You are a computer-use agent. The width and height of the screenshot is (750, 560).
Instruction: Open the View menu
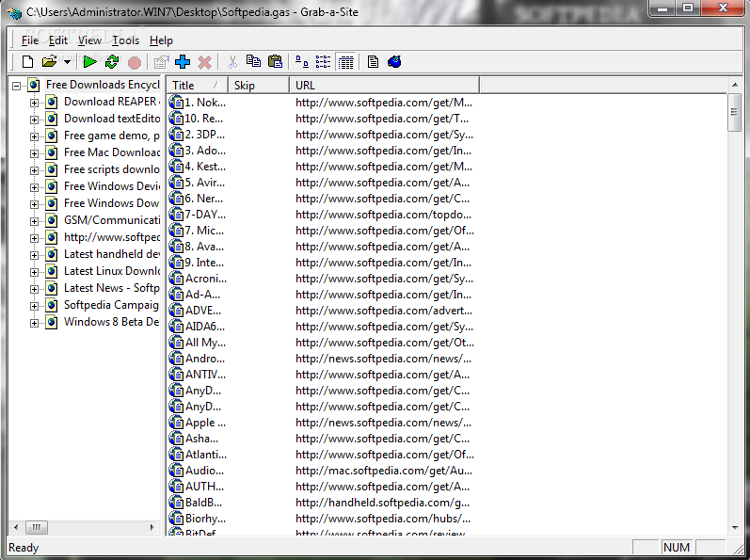[89, 40]
